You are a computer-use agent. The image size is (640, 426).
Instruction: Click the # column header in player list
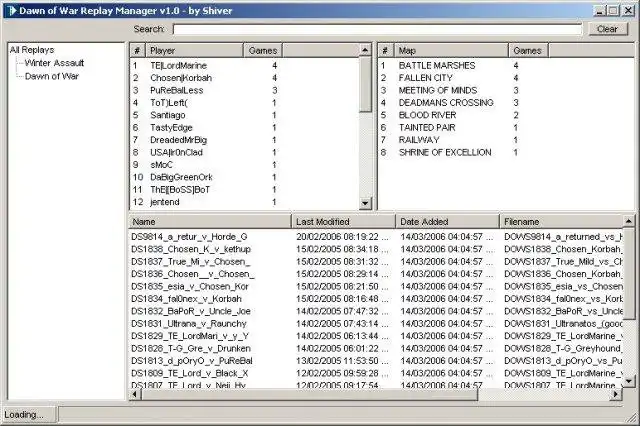(138, 51)
